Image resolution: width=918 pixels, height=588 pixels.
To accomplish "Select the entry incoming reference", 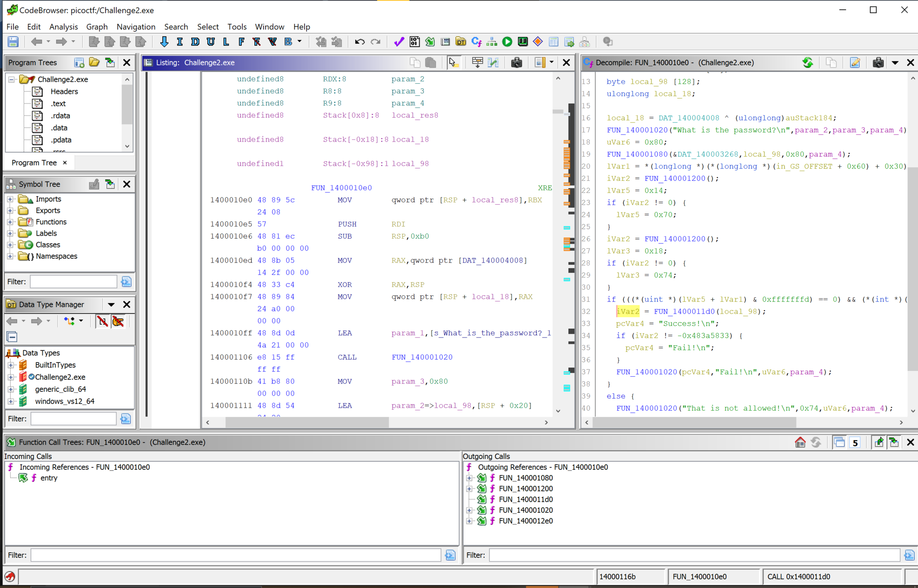I will pos(49,478).
